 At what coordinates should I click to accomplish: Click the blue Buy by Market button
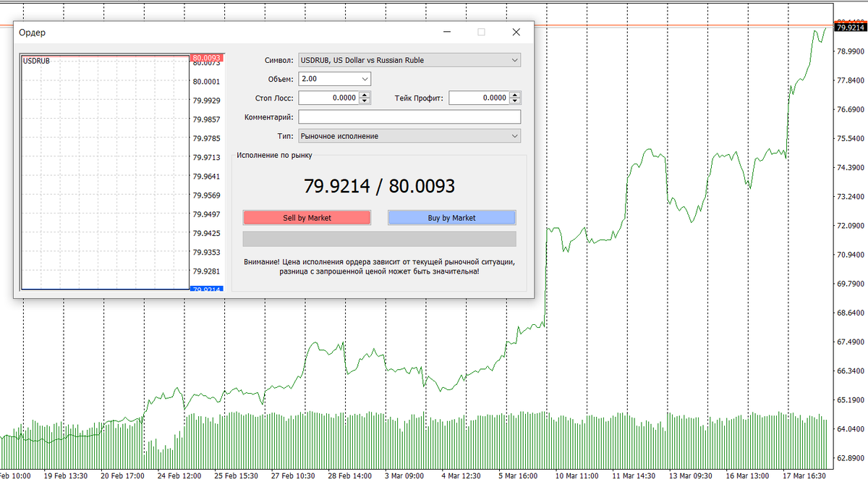451,217
